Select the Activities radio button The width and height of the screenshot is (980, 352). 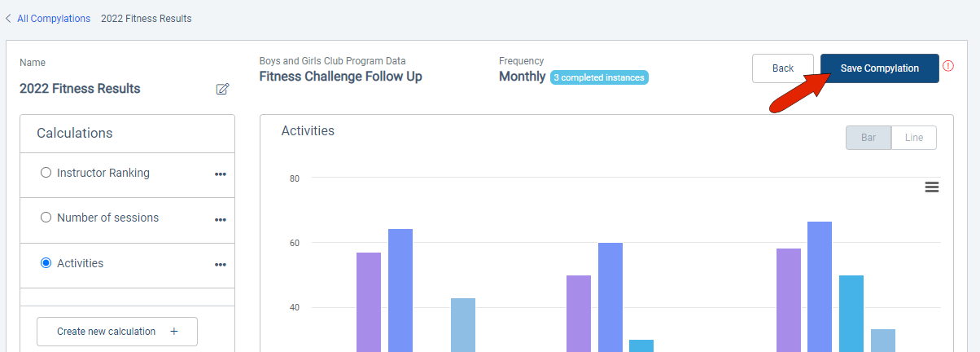(x=46, y=263)
